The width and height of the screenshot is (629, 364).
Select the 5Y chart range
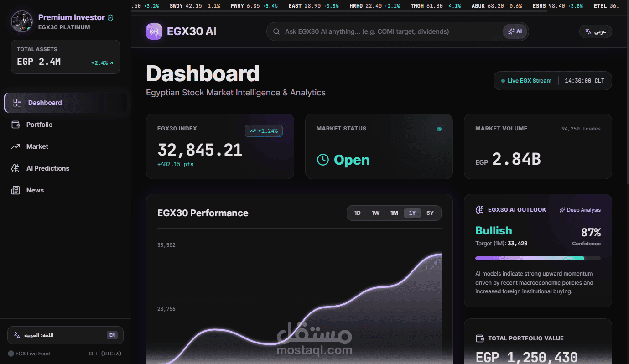click(430, 213)
